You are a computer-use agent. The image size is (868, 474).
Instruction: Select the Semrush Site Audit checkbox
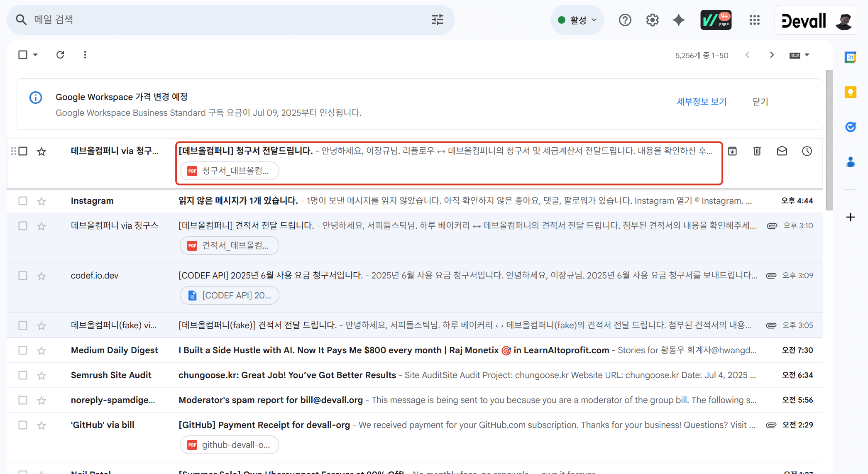point(23,375)
